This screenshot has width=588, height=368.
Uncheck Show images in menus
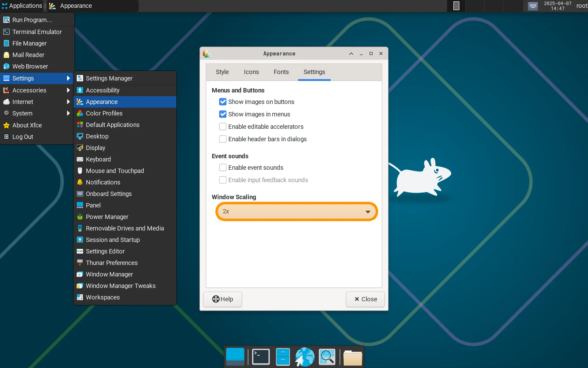point(223,114)
